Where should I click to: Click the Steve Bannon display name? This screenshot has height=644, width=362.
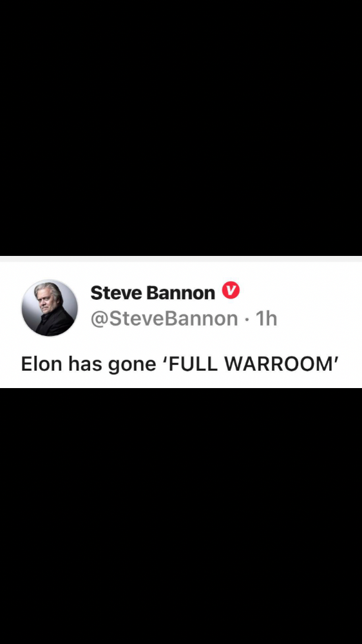153,293
